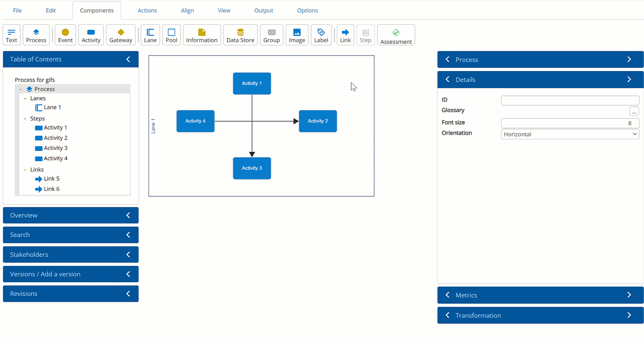Select the Information note tool
This screenshot has height=341, width=644.
tap(202, 35)
